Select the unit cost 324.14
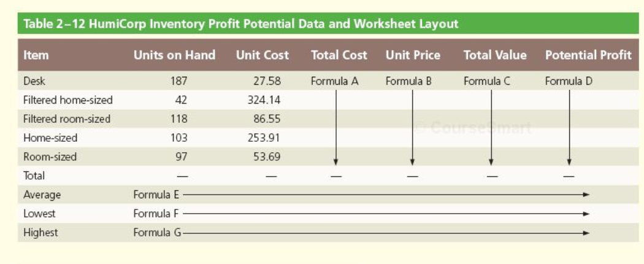 pos(264,100)
